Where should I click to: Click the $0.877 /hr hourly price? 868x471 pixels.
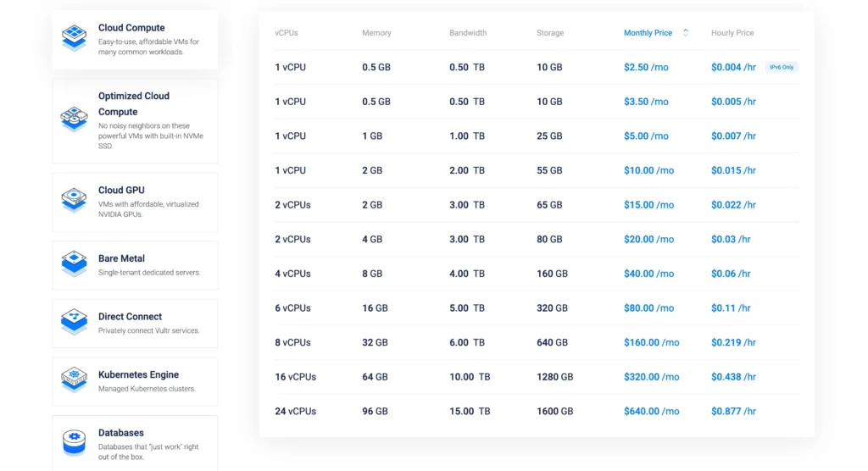tap(733, 411)
